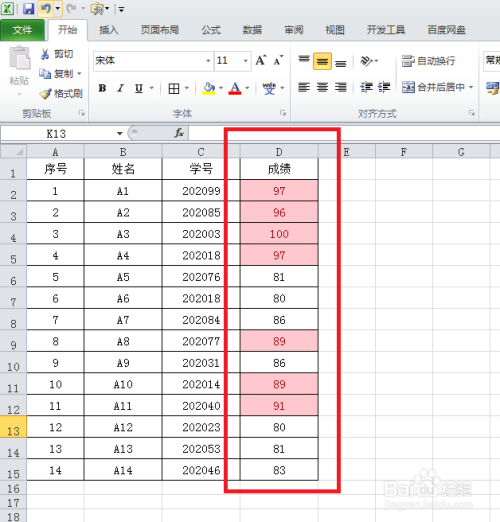The image size is (500, 522).
Task: Select column D header
Action: (x=279, y=152)
